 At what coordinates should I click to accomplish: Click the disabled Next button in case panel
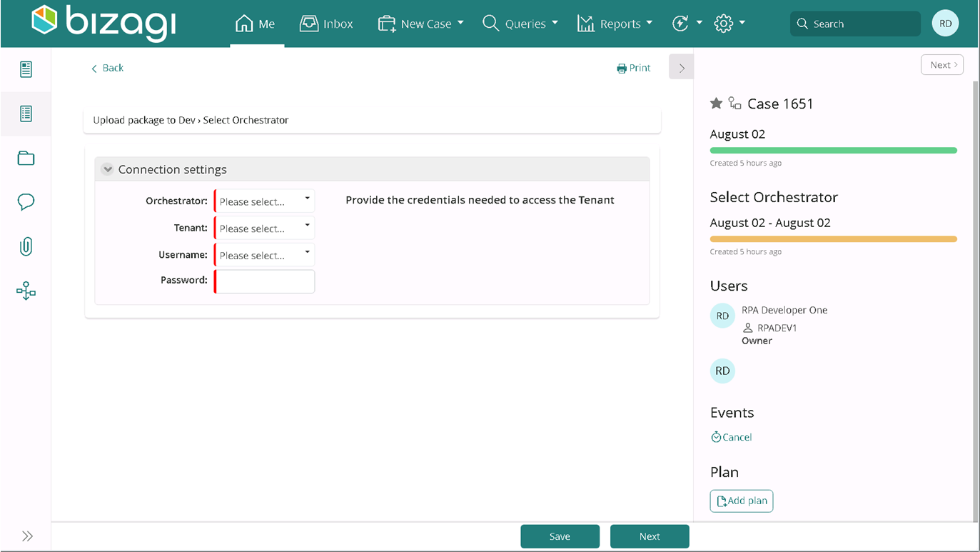[942, 65]
